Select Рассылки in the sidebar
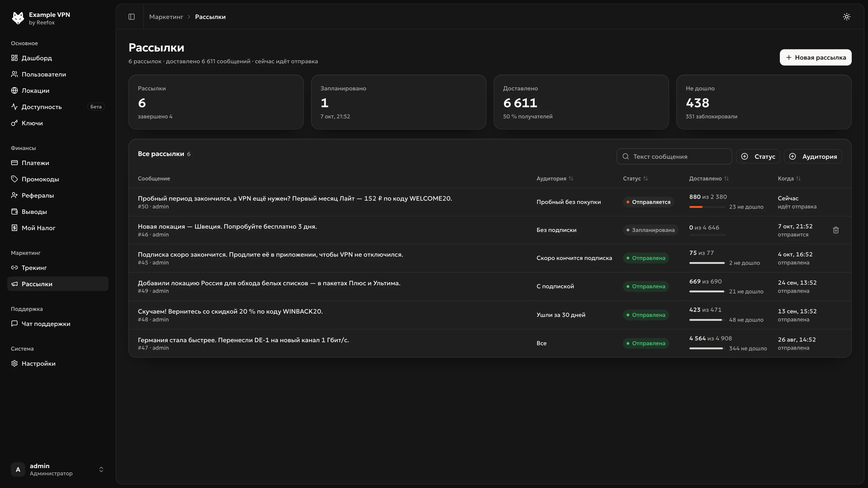 coord(58,284)
